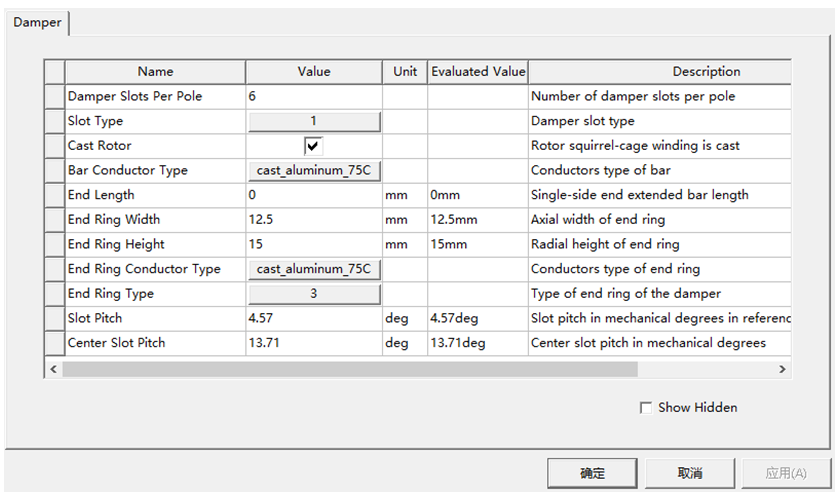Click the Evaluated Value column header

click(478, 72)
